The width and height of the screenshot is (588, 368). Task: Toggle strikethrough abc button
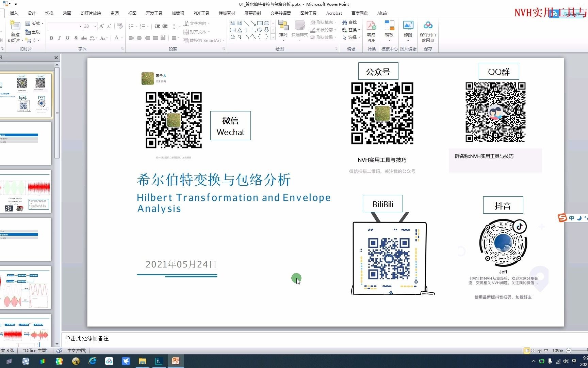[84, 38]
